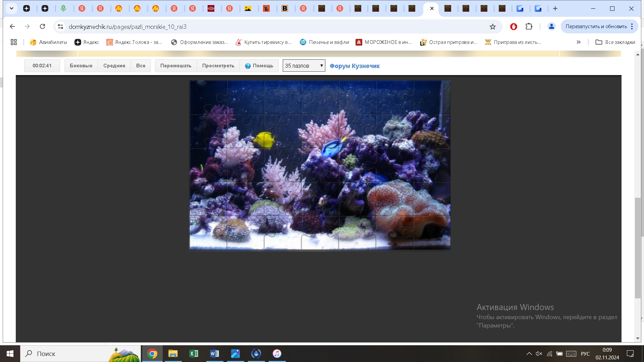Open iTunes music app from taskbar
The height and width of the screenshot is (362, 644).
[277, 354]
